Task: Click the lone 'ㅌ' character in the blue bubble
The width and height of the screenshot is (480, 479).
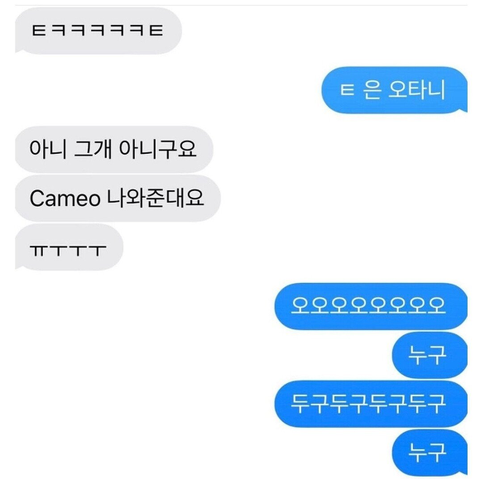Action: click(x=347, y=90)
